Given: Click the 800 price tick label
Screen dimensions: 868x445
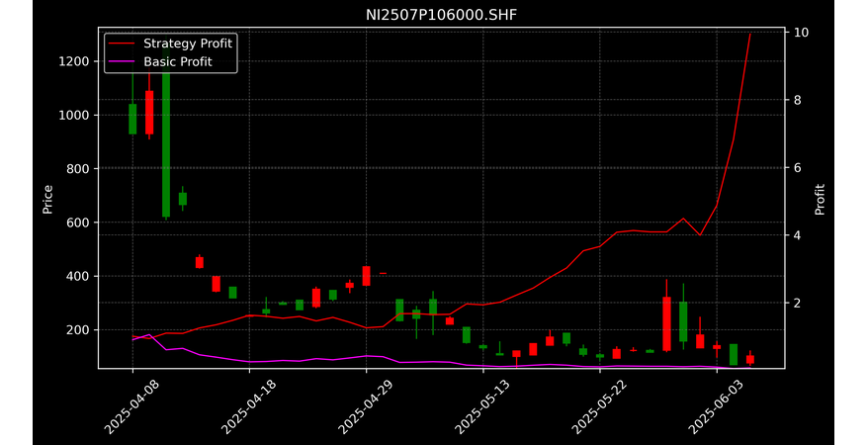Looking at the screenshot, I should click(x=77, y=169).
